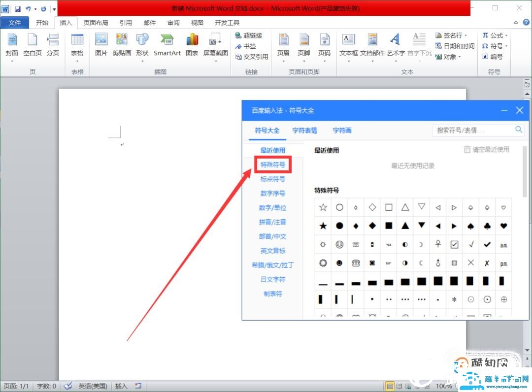This screenshot has height=392, width=532.
Task: Insert a blank page (空白页)
Action: 32,45
